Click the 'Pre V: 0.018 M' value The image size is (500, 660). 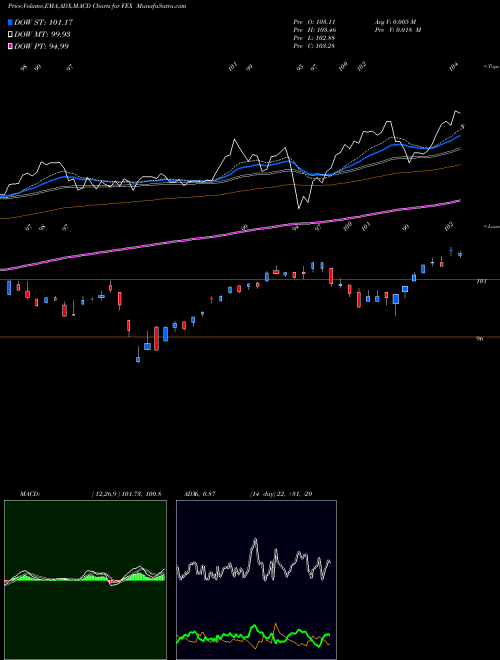[x=398, y=30]
